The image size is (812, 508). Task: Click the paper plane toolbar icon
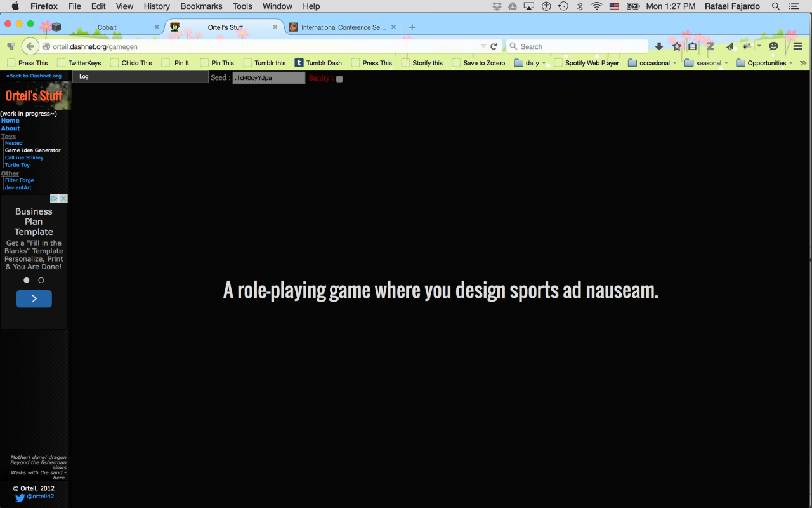coord(730,46)
